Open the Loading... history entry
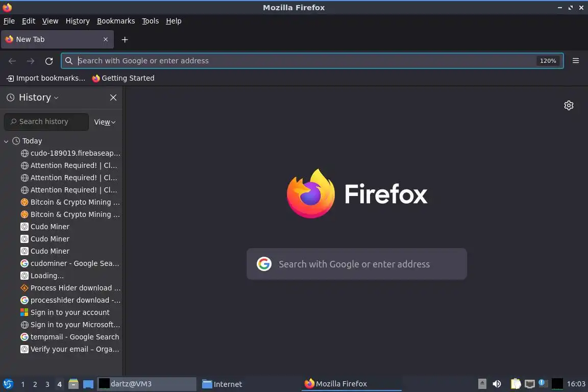Viewport: 588px width, 392px height. coord(42,276)
